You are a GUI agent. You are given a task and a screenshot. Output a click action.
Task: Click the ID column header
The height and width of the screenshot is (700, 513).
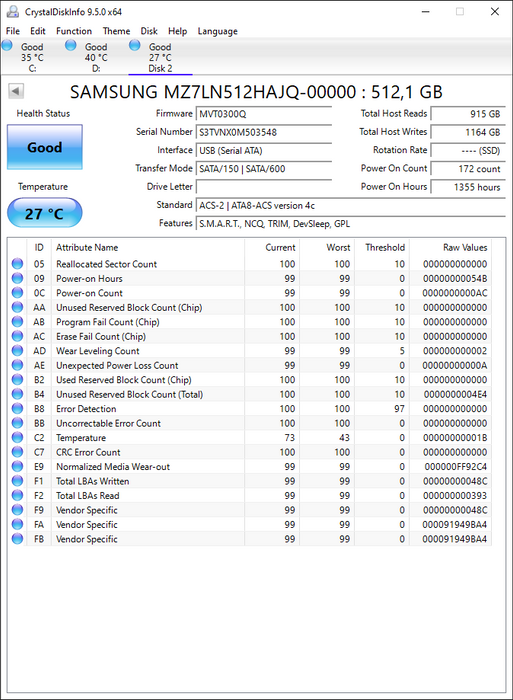click(x=39, y=247)
